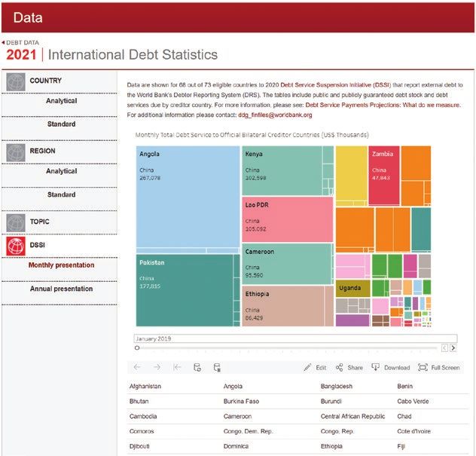Screen dimensions: 476x456
Task: Click the ddg_finfiles@worldbank.org email link
Action: click(275, 115)
